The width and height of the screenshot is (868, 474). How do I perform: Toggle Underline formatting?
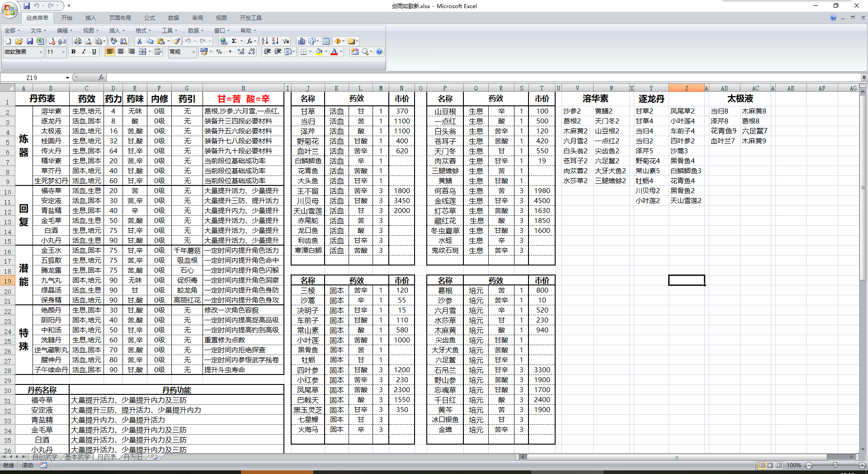pyautogui.click(x=94, y=52)
